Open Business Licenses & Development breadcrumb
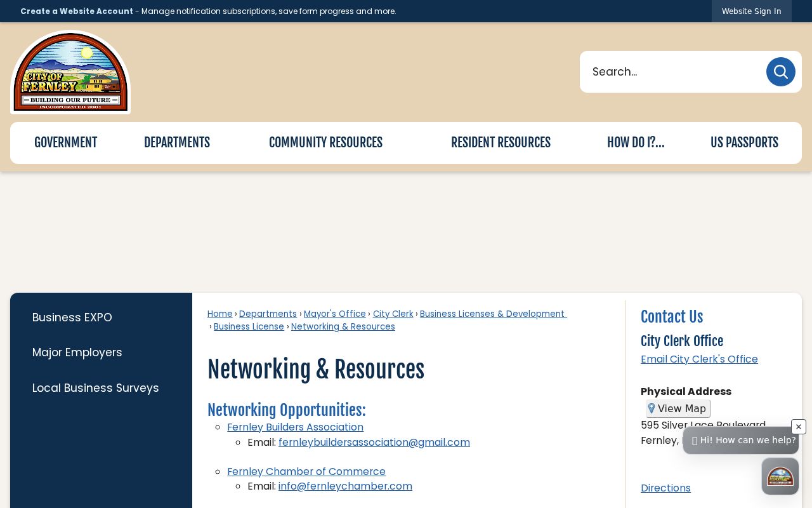The image size is (812, 508). point(494,314)
